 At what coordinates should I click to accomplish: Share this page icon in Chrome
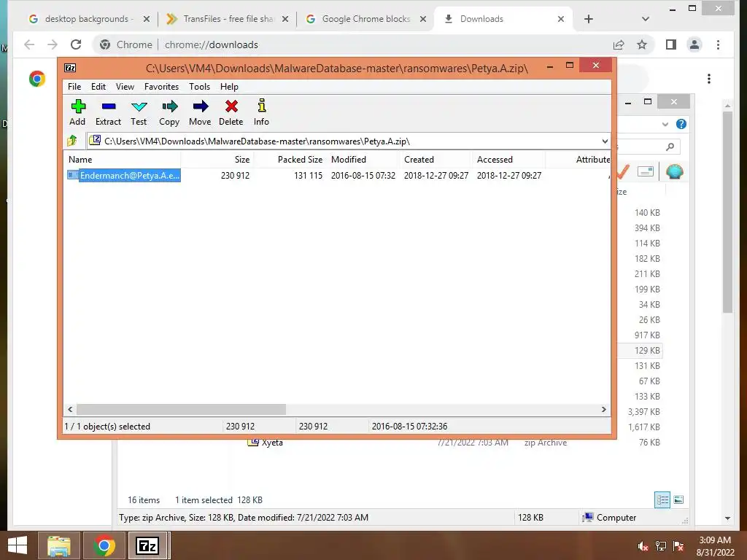point(619,44)
